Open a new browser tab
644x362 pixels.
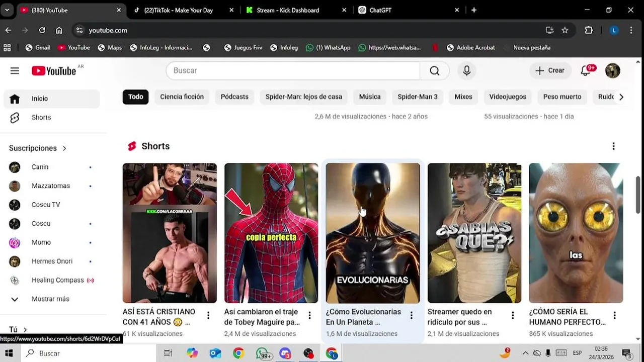point(473,10)
